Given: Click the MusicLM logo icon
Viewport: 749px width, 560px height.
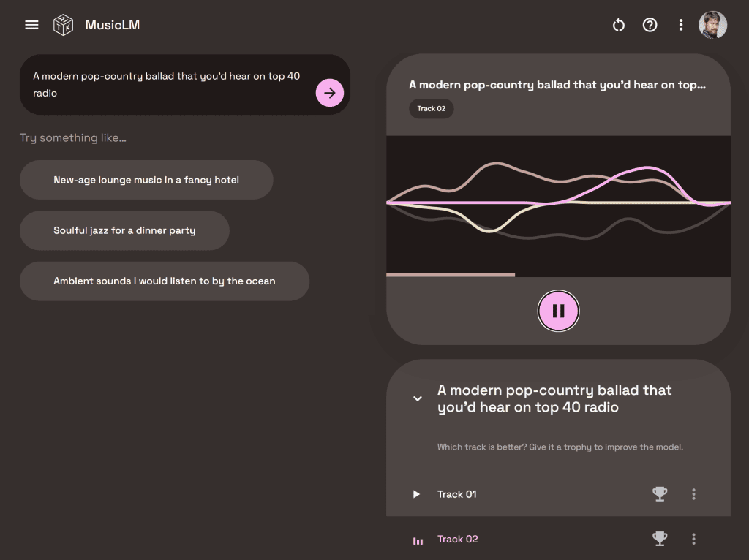Looking at the screenshot, I should point(62,24).
